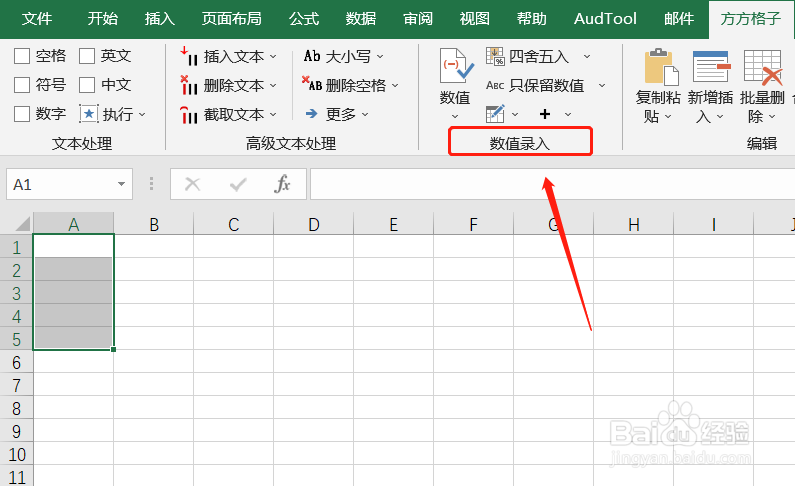Expand the 删除文本 dropdown arrow

(273, 86)
